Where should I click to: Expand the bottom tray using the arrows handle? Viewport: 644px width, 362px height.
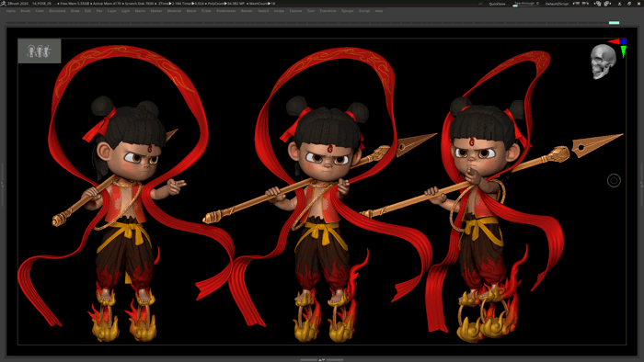pos(322,359)
